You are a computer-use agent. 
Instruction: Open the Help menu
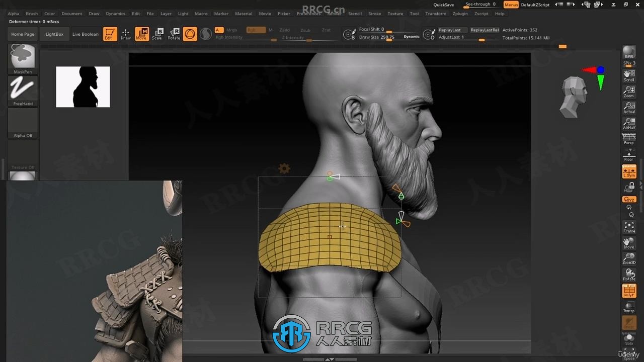click(x=500, y=14)
